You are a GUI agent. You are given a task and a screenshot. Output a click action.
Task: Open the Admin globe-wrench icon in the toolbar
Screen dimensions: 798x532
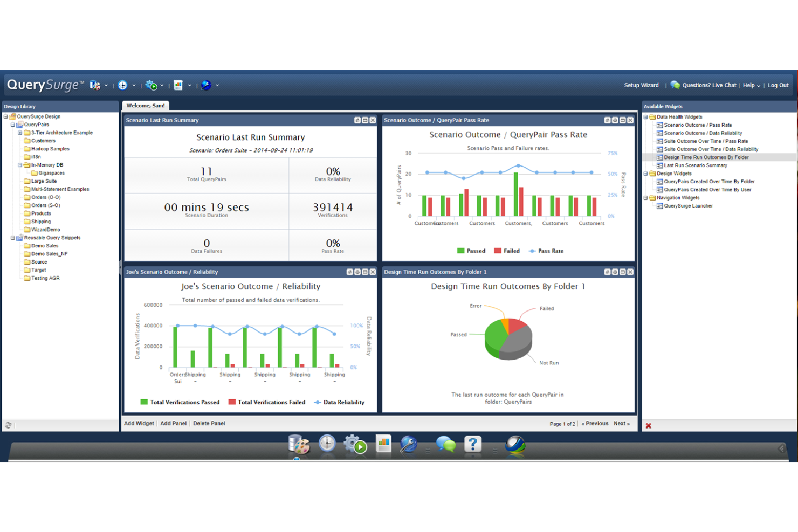(x=207, y=85)
